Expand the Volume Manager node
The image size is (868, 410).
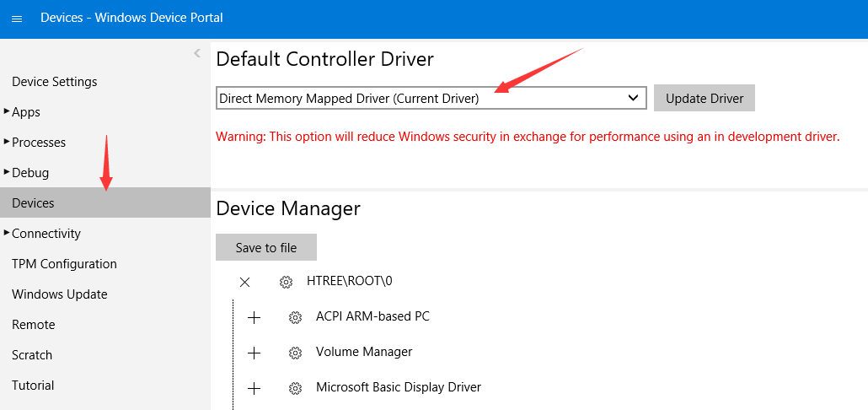click(254, 353)
